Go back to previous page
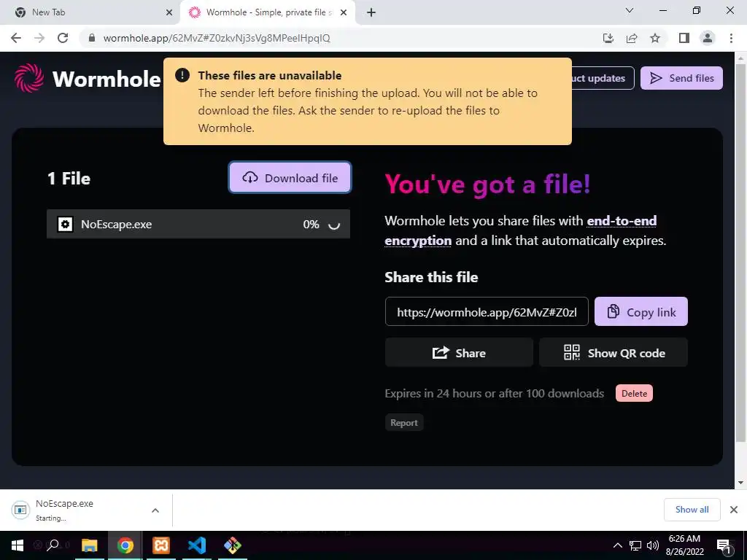 coord(16,38)
